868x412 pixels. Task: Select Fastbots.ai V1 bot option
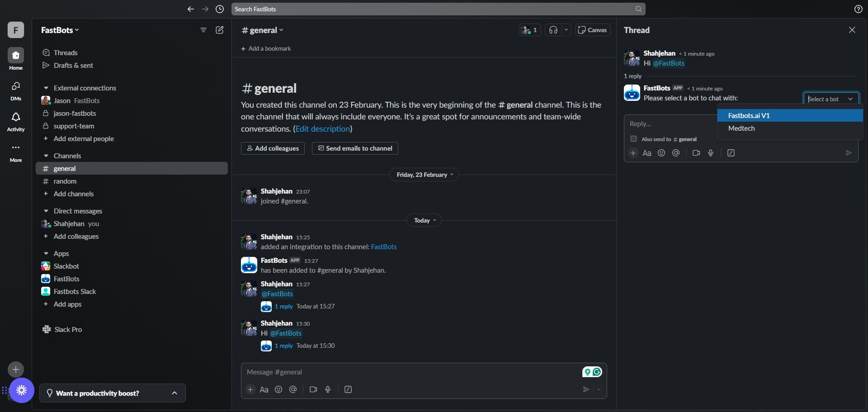[790, 115]
